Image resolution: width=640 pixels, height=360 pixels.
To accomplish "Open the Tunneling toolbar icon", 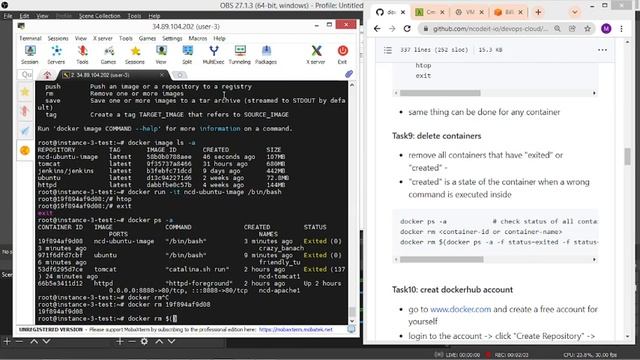I will [240, 55].
